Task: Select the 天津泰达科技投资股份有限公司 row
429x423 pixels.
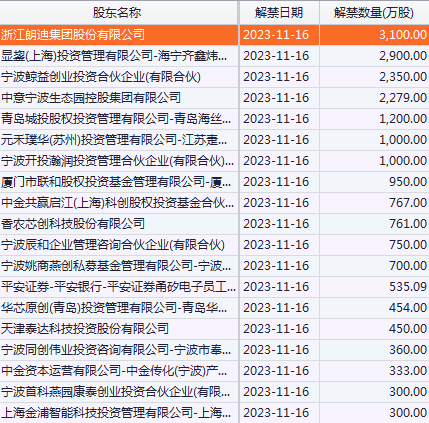Action: (x=214, y=329)
